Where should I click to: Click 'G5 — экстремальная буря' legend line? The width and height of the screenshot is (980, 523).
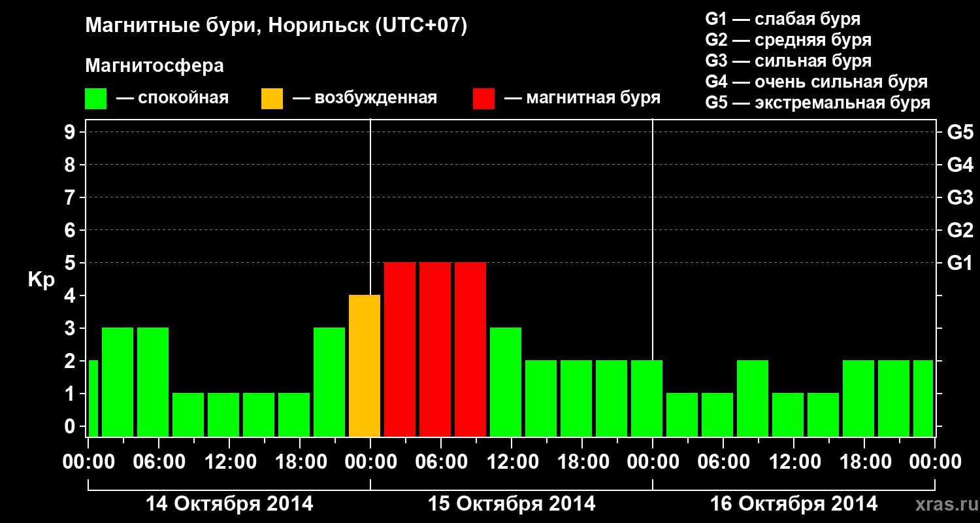pyautogui.click(x=818, y=103)
